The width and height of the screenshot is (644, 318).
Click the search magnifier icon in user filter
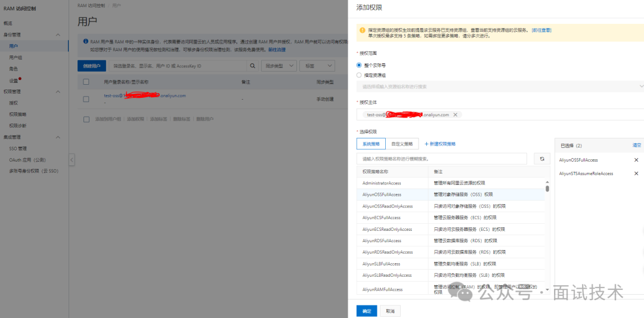253,66
